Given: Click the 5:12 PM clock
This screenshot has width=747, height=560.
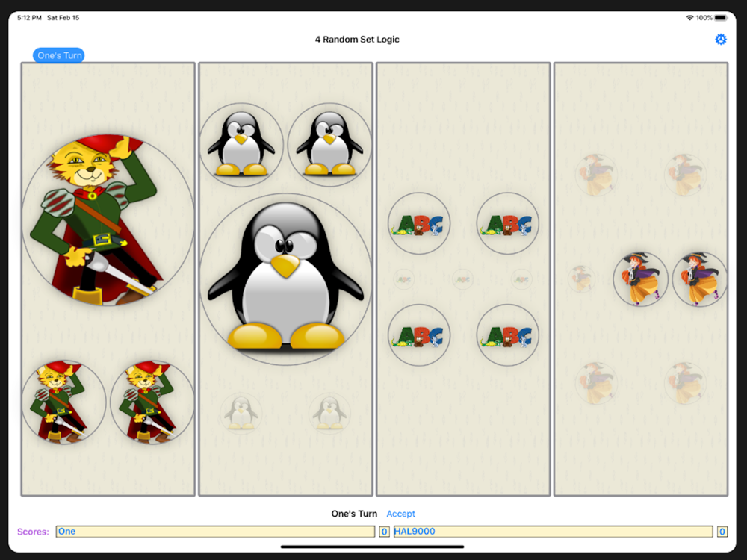Looking at the screenshot, I should [29, 18].
